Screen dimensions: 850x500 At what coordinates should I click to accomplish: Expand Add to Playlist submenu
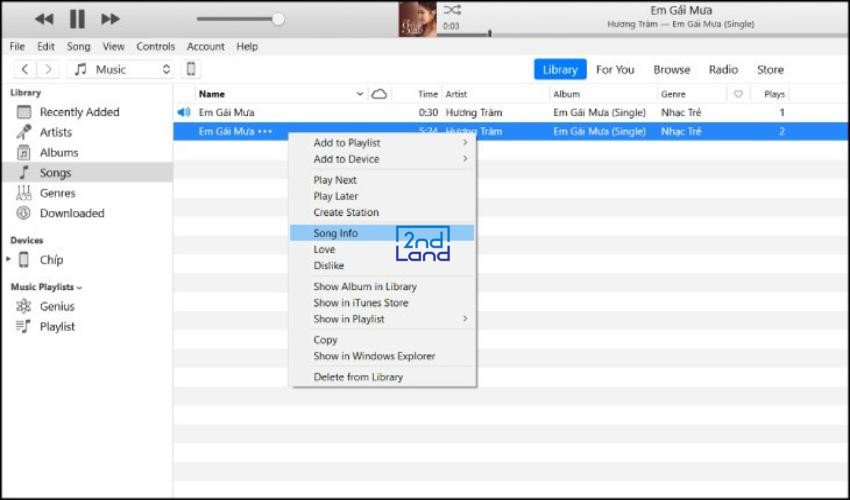382,143
